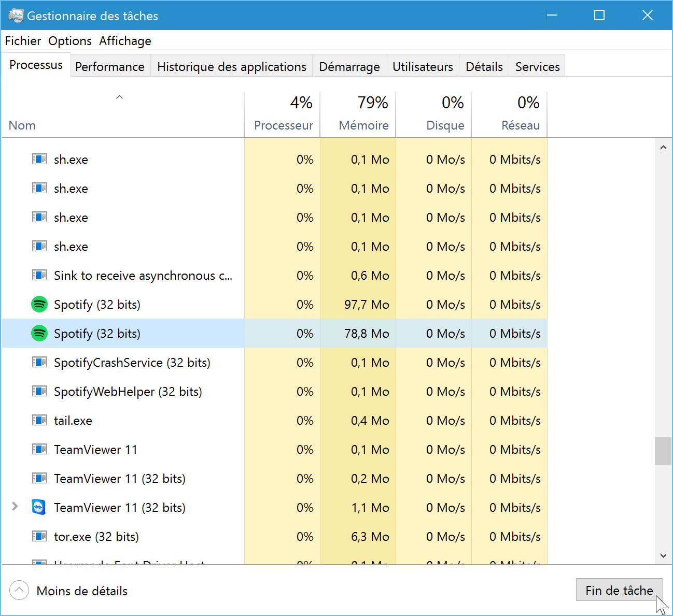Open the Fichier menu
The width and height of the screenshot is (673, 616).
23,41
